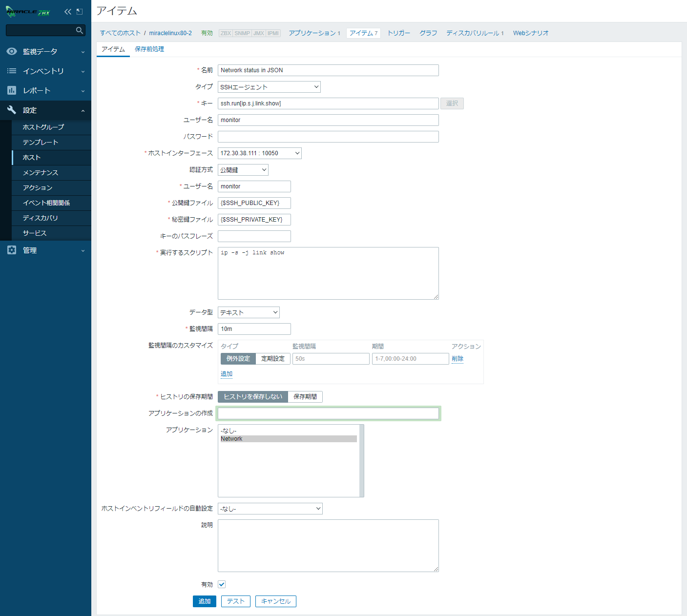Click the 追加 button to add item
The height and width of the screenshot is (616, 687).
204,601
